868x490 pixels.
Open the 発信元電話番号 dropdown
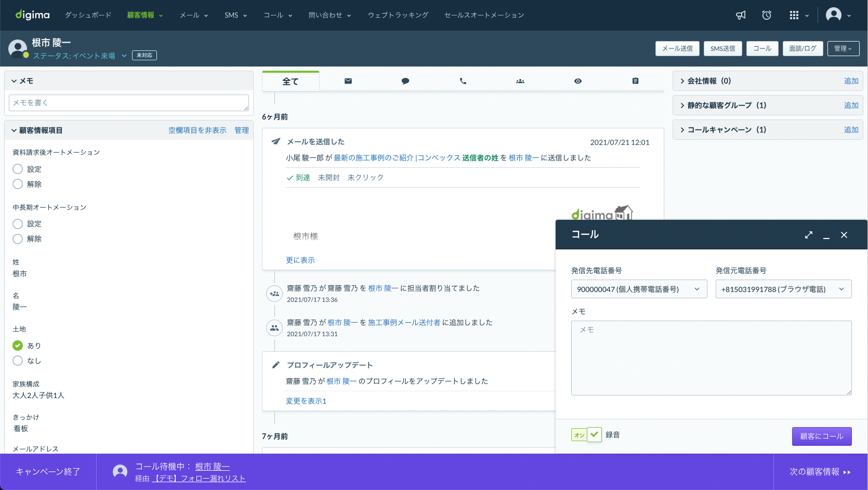[783, 289]
